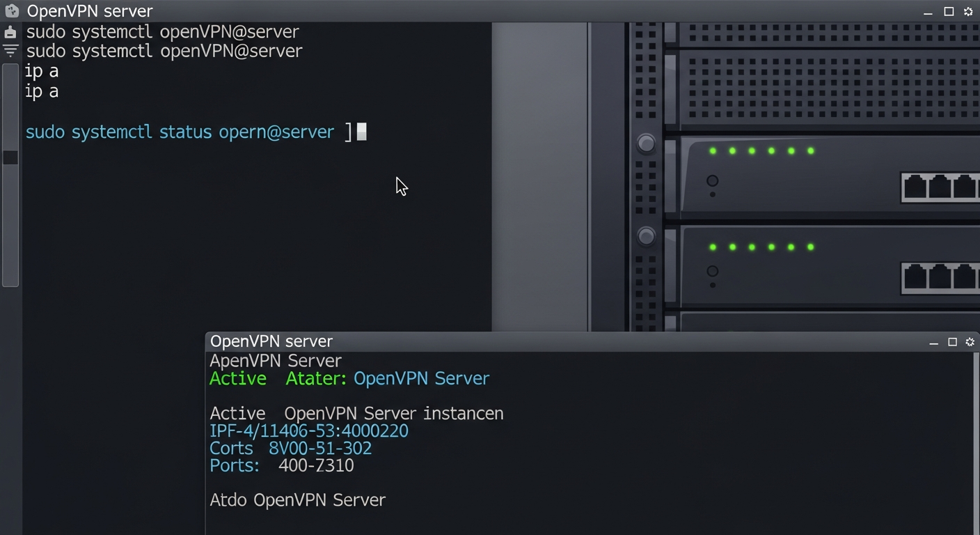Select the top OpenVPN server window title
Image resolution: width=980 pixels, height=535 pixels.
click(89, 11)
